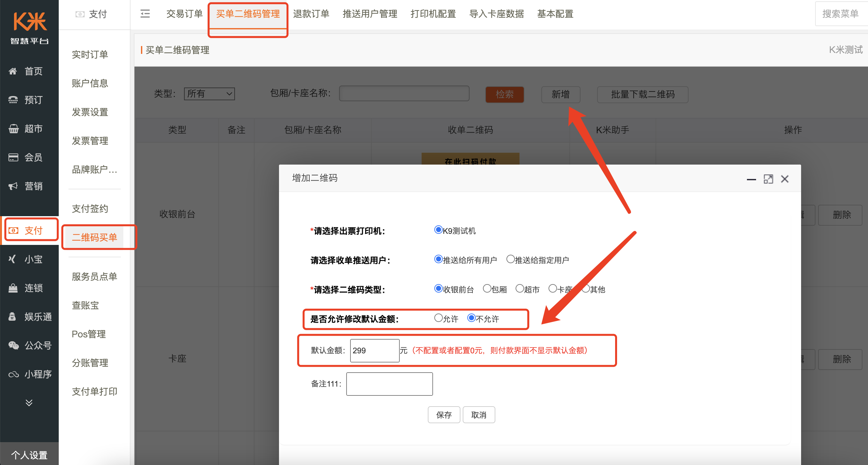Image resolution: width=868 pixels, height=465 pixels.
Task: Open Pos管理 submenu item
Action: click(89, 334)
